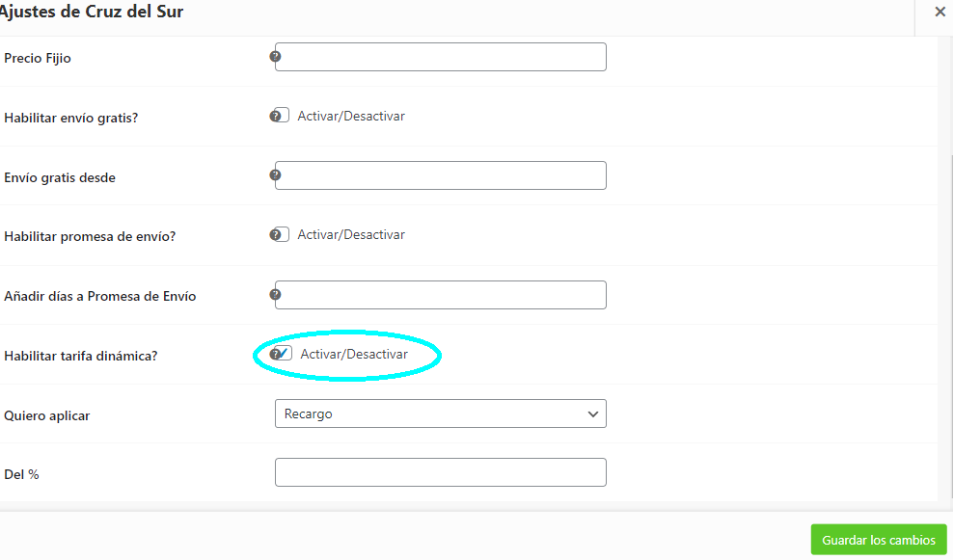
Task: Click help icon beside Envío gratis desde
Action: (275, 175)
